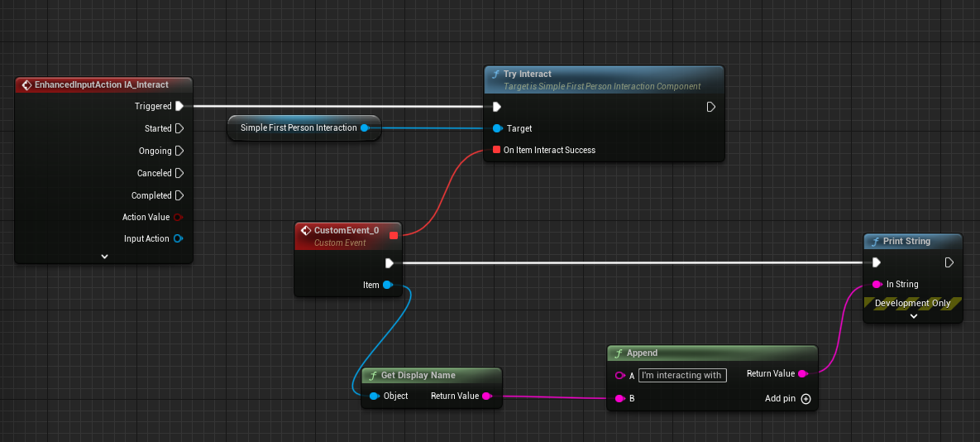The width and height of the screenshot is (980, 442).
Task: Select the Try Interact node title
Action: (x=527, y=74)
